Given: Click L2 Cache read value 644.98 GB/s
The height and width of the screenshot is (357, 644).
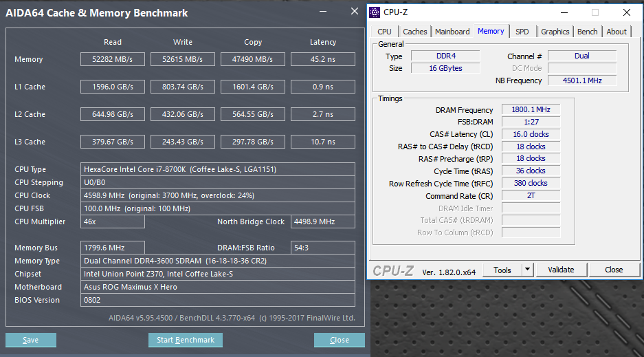Looking at the screenshot, I should (113, 114).
